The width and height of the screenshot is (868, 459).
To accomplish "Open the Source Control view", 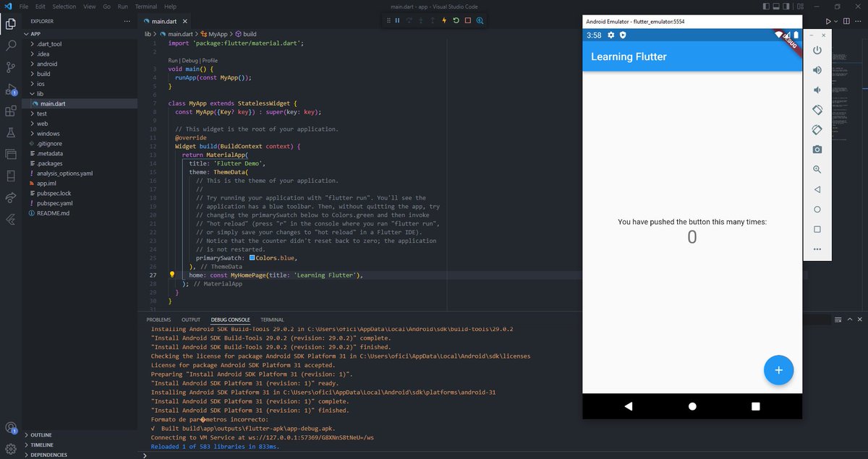I will point(11,67).
